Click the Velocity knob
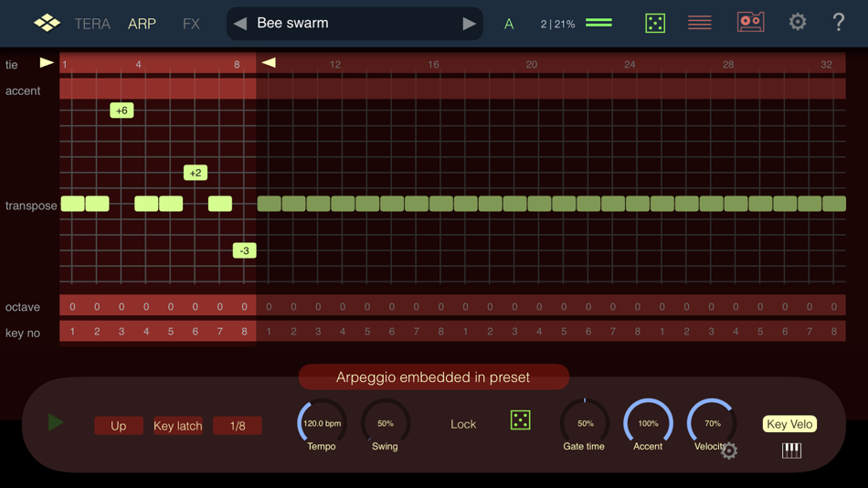This screenshot has width=868, height=488. [x=712, y=423]
